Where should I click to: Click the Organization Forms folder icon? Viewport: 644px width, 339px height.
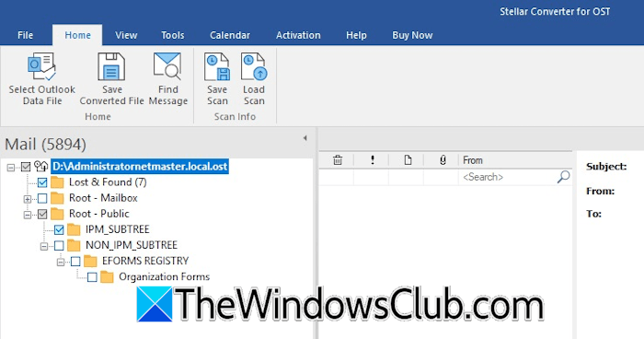(x=107, y=277)
